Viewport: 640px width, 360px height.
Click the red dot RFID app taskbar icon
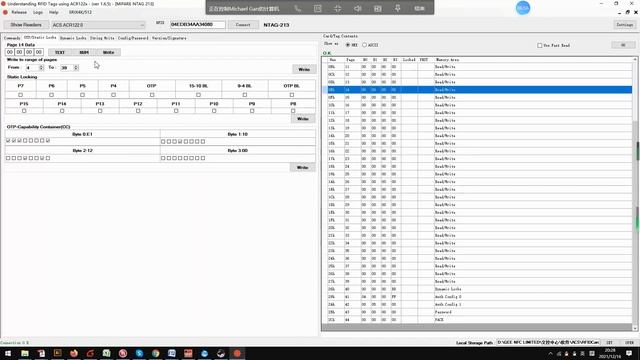(x=237, y=353)
